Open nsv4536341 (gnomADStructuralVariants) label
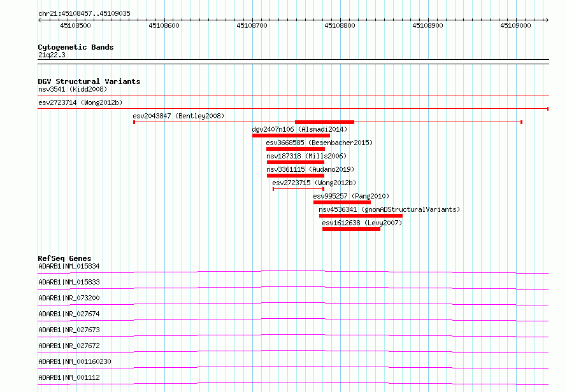 point(389,209)
